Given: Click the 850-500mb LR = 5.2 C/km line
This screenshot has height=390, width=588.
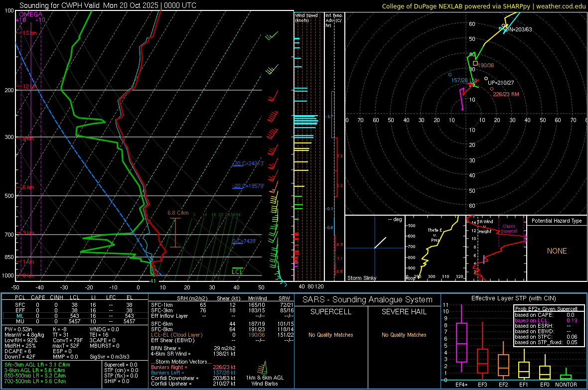Looking at the screenshot, I should pos(35,376).
